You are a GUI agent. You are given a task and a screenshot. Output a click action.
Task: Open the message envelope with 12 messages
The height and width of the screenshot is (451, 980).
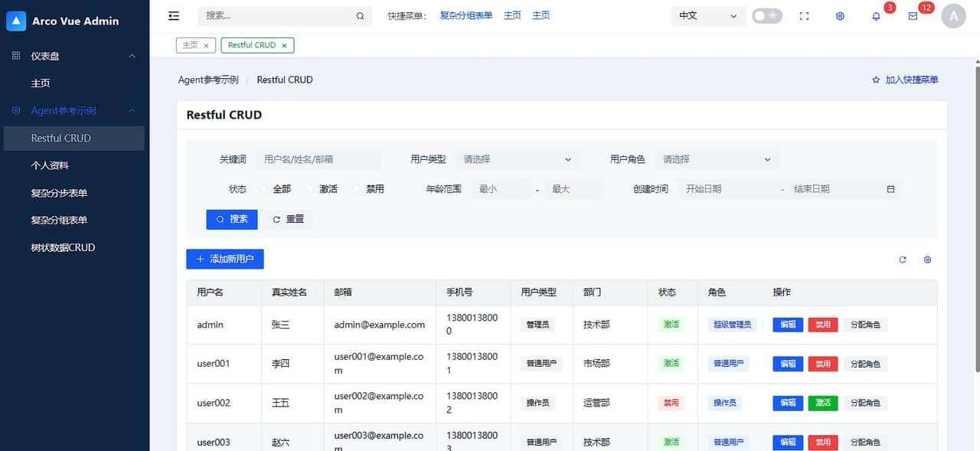913,15
